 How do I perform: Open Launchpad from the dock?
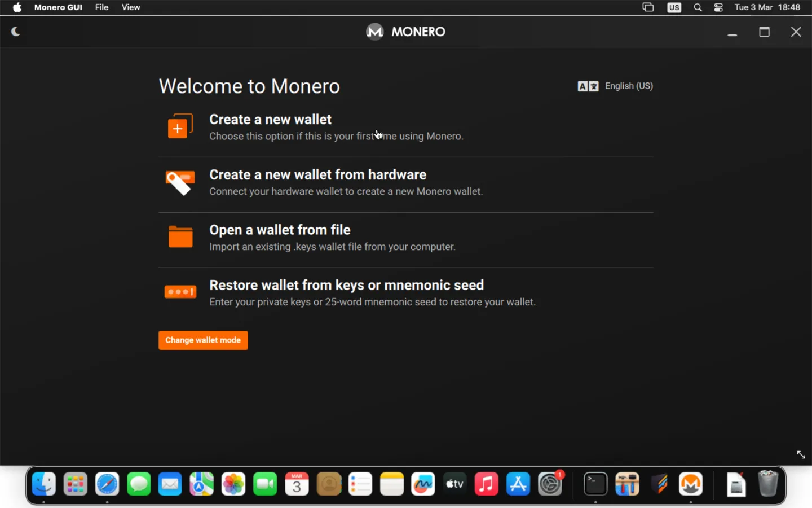(76, 484)
